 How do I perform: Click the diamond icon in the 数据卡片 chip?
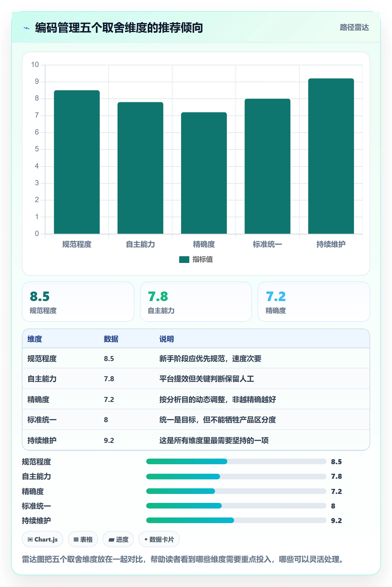point(146,539)
